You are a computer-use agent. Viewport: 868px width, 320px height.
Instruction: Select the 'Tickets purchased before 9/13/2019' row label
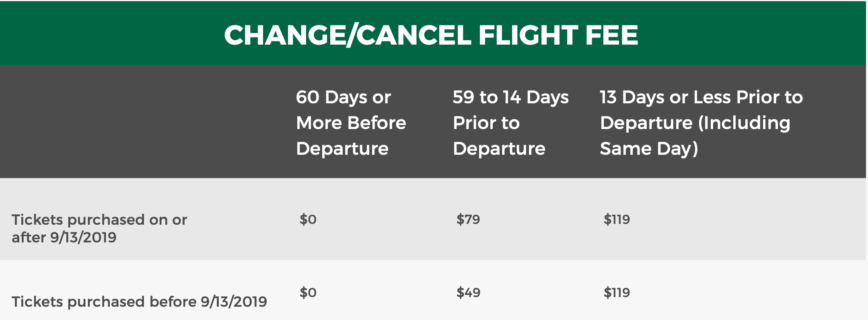139,302
